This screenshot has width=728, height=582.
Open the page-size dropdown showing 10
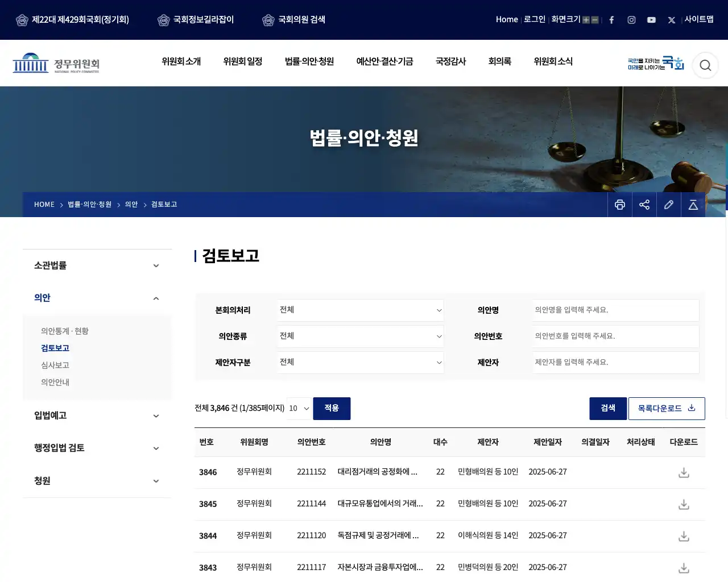click(299, 409)
